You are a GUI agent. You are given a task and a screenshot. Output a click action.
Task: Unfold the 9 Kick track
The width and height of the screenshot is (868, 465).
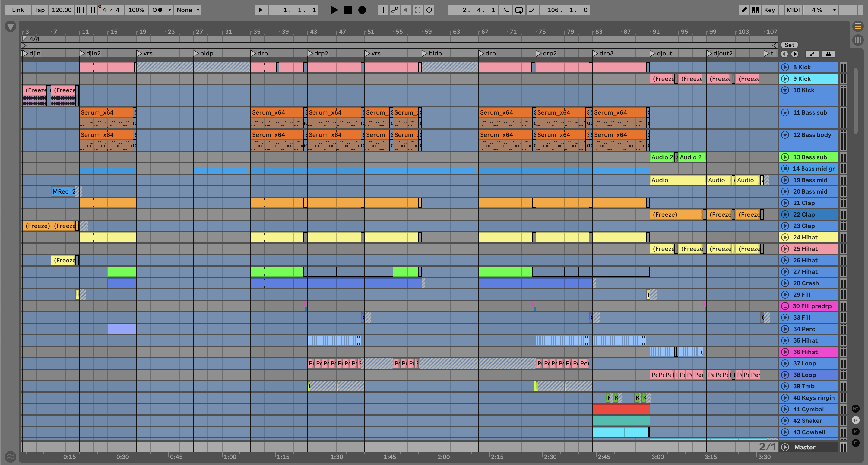[785, 78]
